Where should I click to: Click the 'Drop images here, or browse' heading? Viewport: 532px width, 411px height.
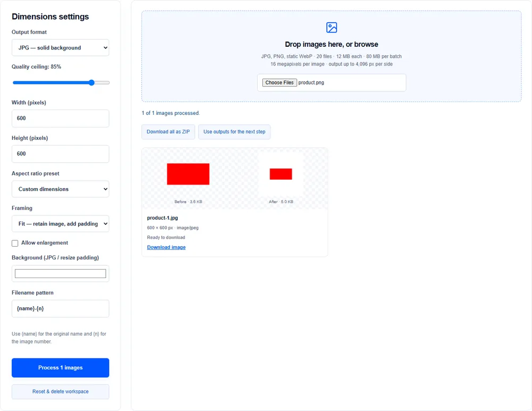point(331,45)
